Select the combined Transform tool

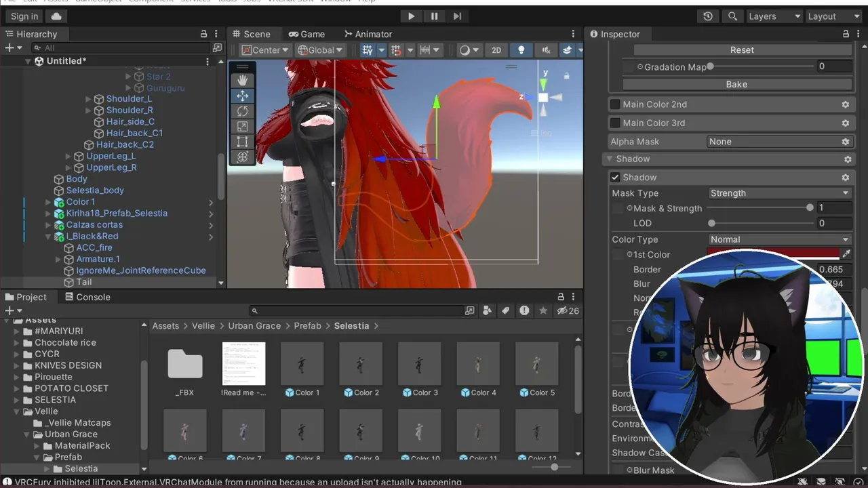[x=242, y=157]
